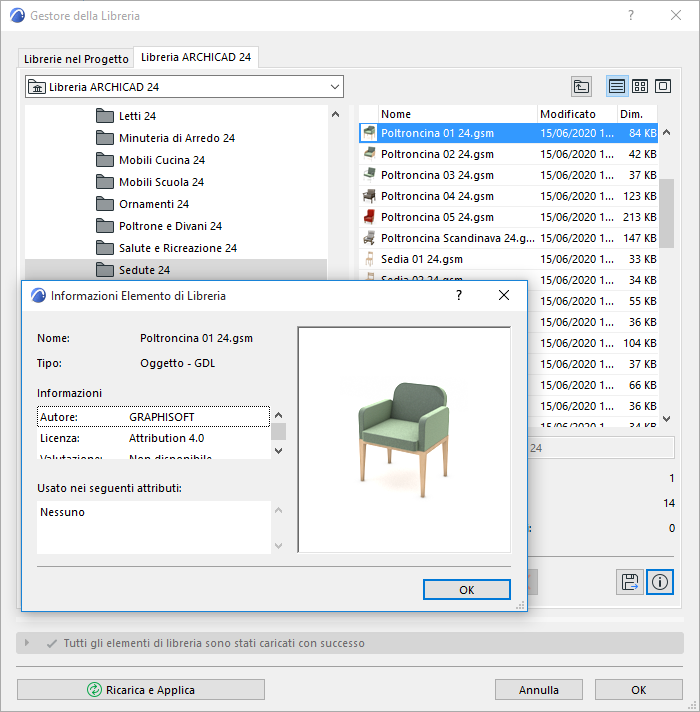Click the Letti 24 folder icon

[105, 116]
